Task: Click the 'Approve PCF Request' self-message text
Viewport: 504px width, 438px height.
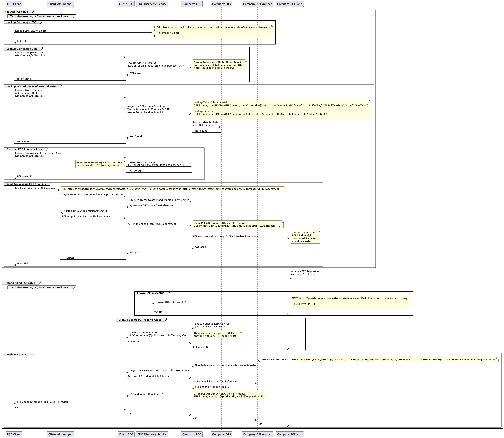Action: click(306, 272)
